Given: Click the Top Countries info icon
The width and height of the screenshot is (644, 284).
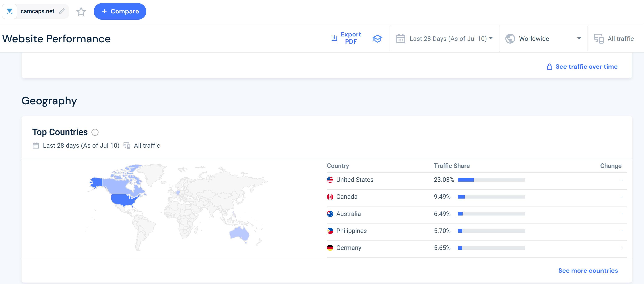Looking at the screenshot, I should (x=95, y=132).
